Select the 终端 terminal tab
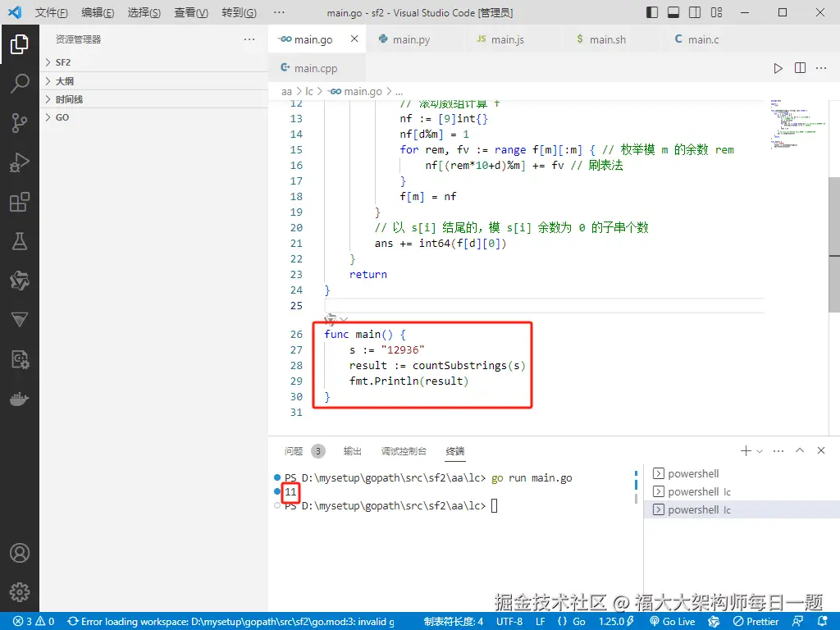840x630 pixels. [455, 451]
